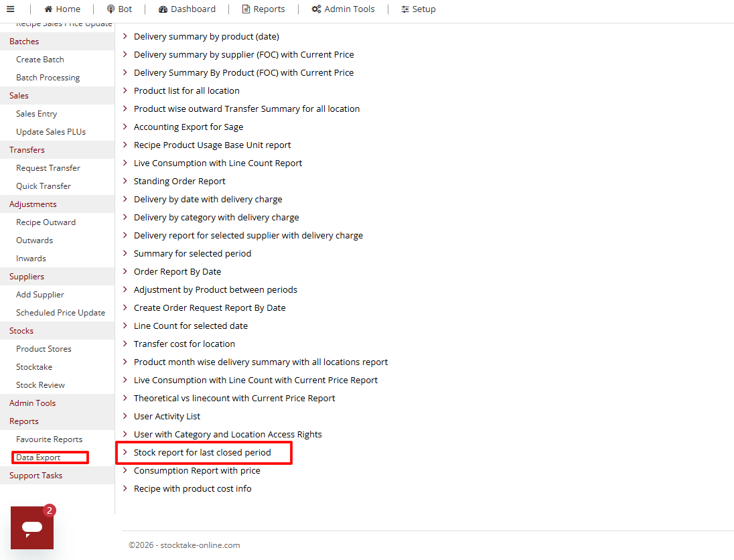The width and height of the screenshot is (734, 560).
Task: Open Standing Order Report
Action: [x=179, y=182]
